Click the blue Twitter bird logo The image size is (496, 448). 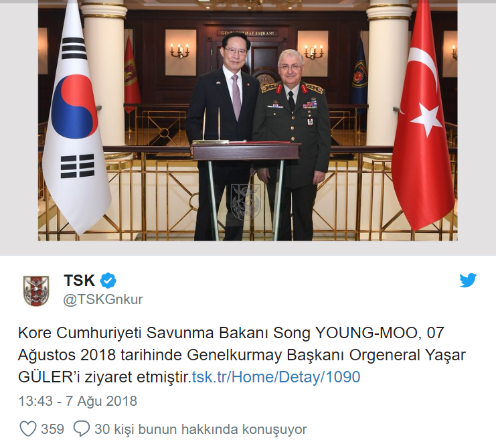[468, 280]
